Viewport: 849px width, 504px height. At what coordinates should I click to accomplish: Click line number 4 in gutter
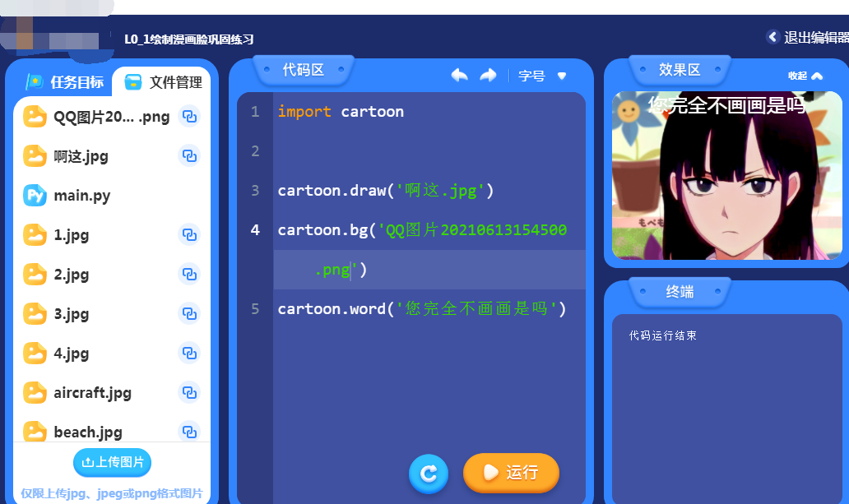pyautogui.click(x=255, y=230)
